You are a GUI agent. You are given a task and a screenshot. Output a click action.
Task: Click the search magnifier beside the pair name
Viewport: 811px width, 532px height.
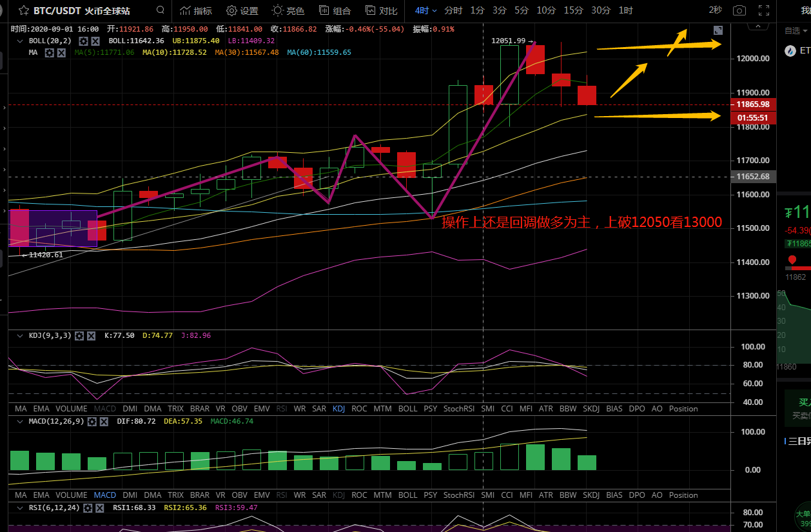point(161,10)
